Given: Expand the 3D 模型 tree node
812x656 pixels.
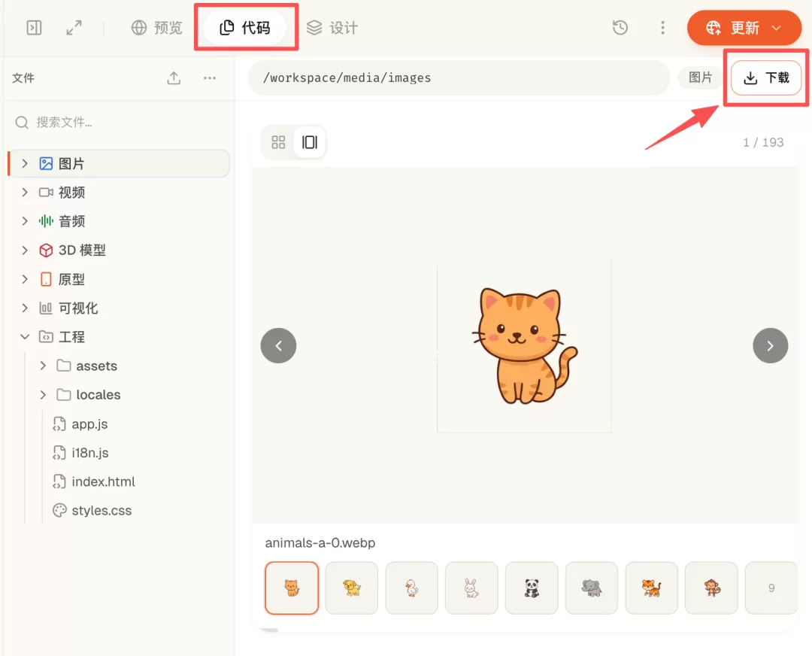Looking at the screenshot, I should pyautogui.click(x=25, y=251).
